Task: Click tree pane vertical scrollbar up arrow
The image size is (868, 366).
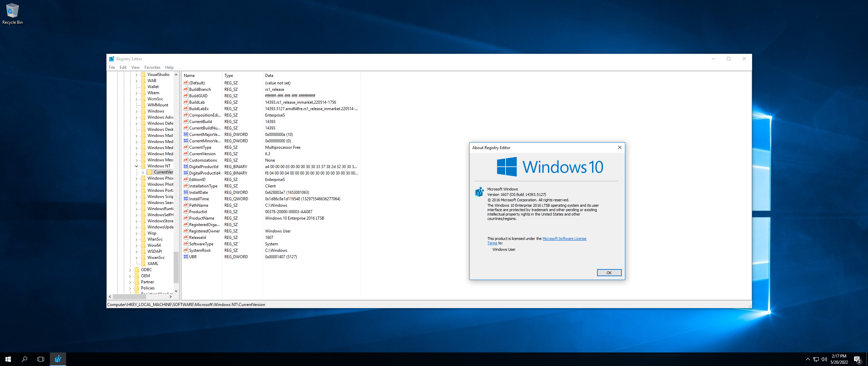Action: pyautogui.click(x=176, y=75)
